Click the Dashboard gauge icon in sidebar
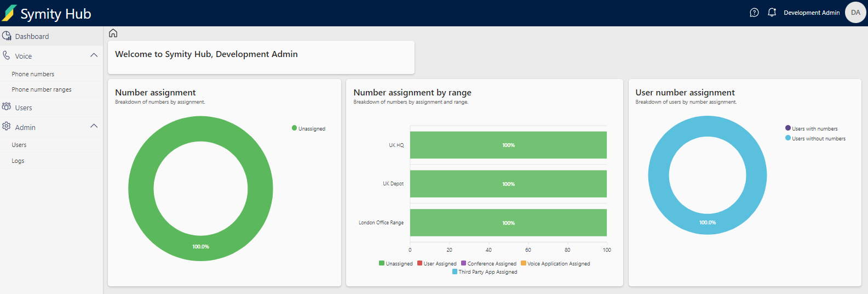This screenshot has width=868, height=294. 7,36
